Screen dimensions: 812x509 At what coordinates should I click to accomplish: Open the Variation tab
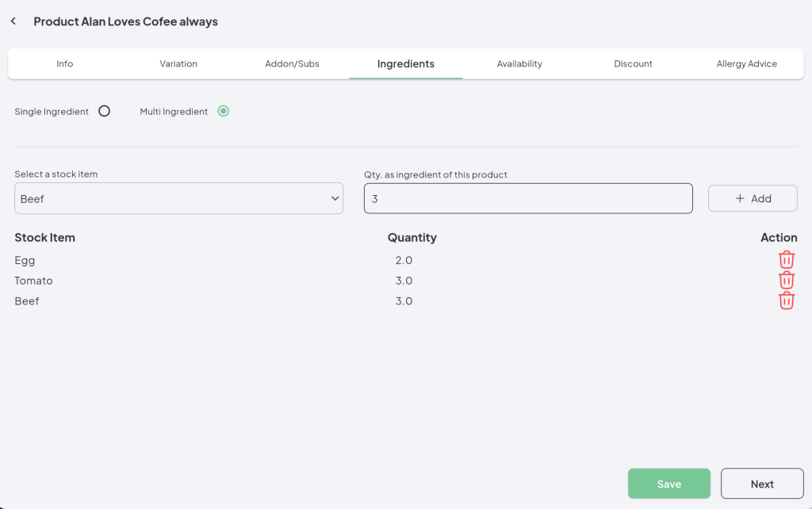[178, 63]
